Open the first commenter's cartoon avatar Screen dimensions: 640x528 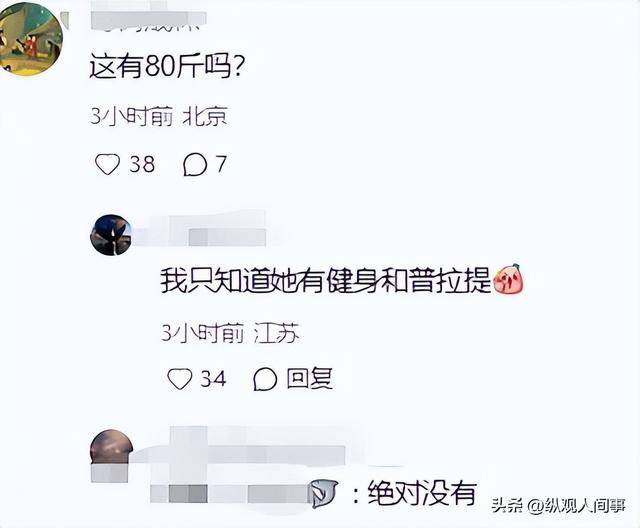[31, 39]
